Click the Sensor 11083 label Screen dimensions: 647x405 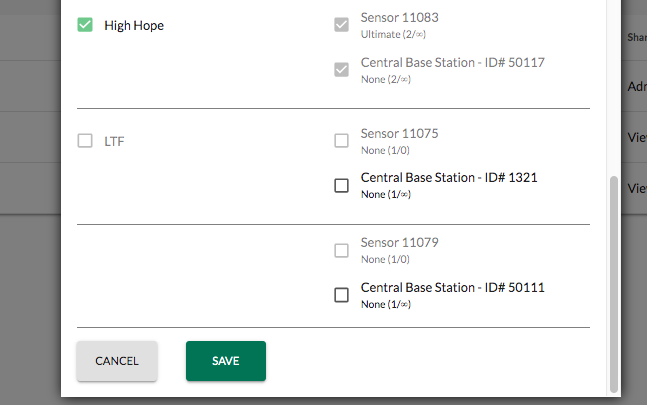tap(399, 17)
